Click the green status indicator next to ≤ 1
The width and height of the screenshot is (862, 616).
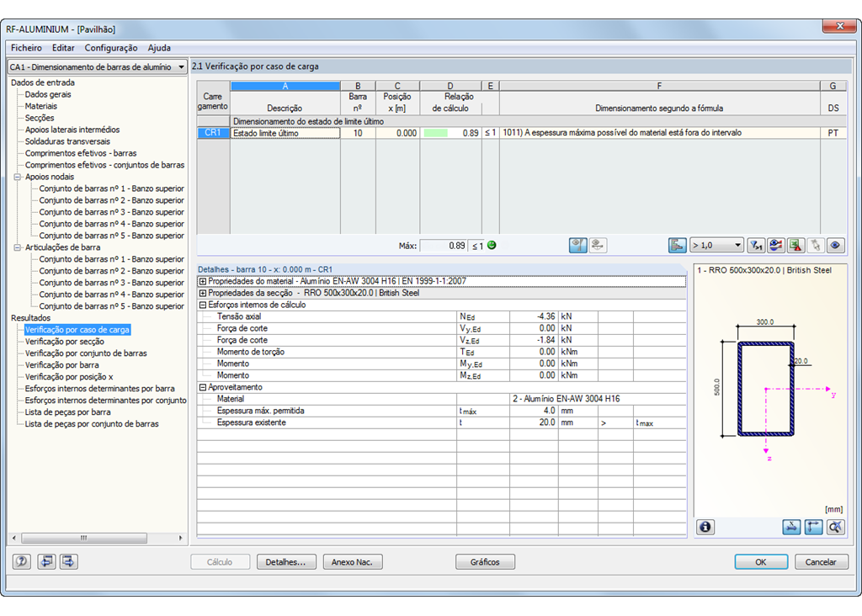492,245
